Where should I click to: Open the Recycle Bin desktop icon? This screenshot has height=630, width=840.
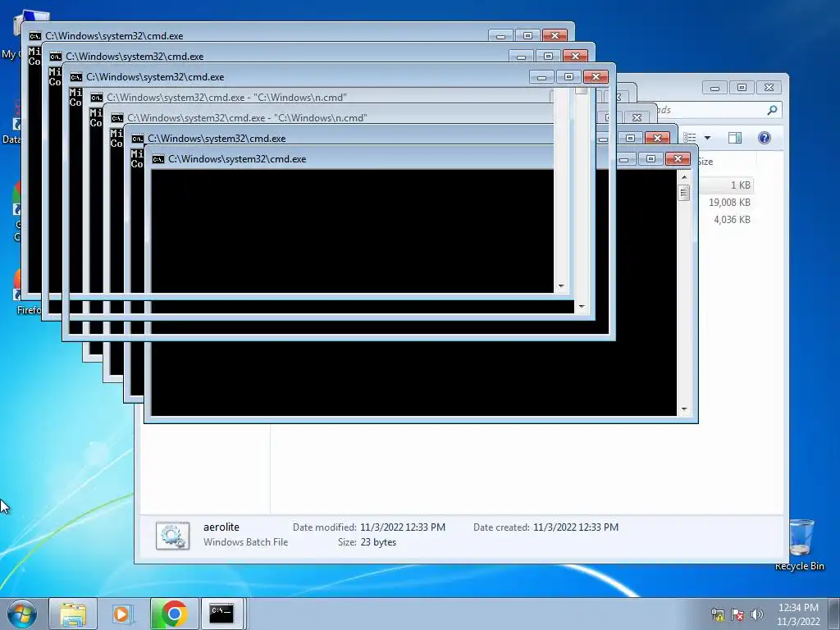click(800, 545)
